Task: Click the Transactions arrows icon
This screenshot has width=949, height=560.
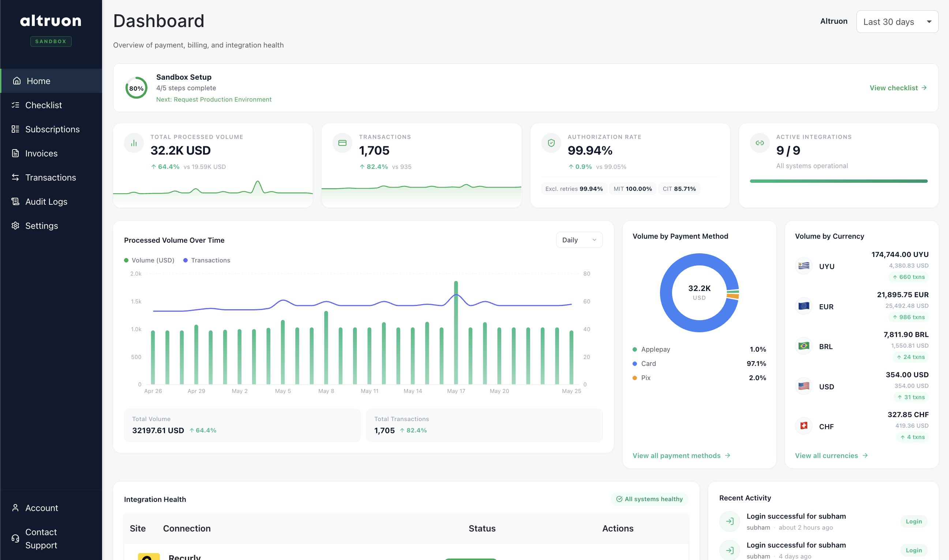Action: [15, 177]
